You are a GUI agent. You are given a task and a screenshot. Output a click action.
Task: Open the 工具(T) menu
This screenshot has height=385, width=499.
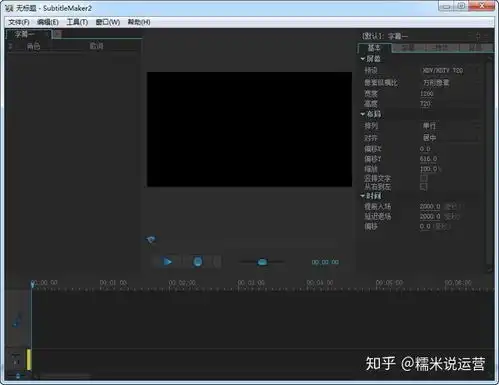click(x=77, y=22)
